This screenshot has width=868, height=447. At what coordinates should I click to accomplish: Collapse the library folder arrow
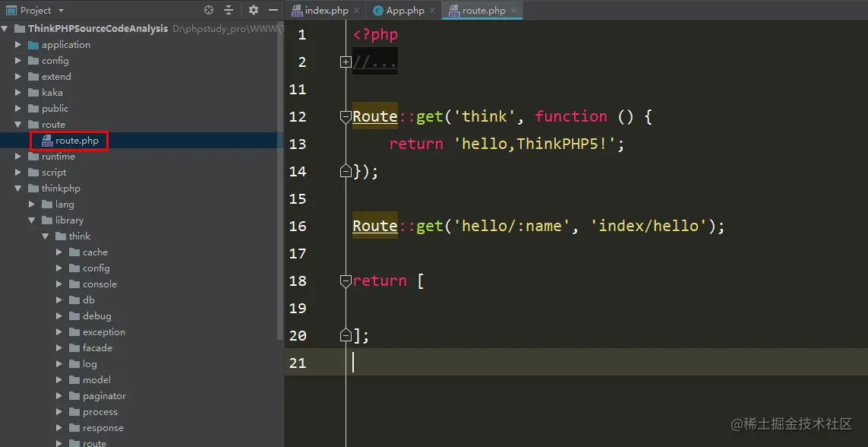click(32, 220)
